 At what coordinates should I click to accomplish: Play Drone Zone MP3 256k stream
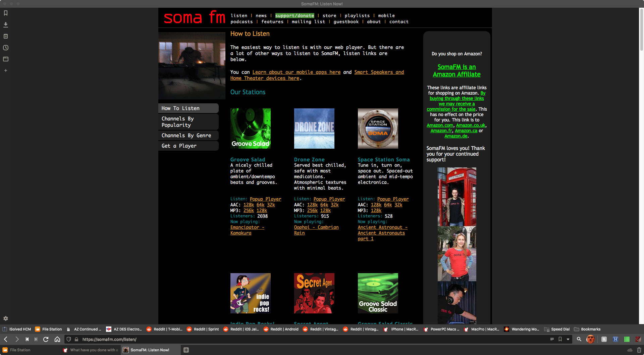312,210
